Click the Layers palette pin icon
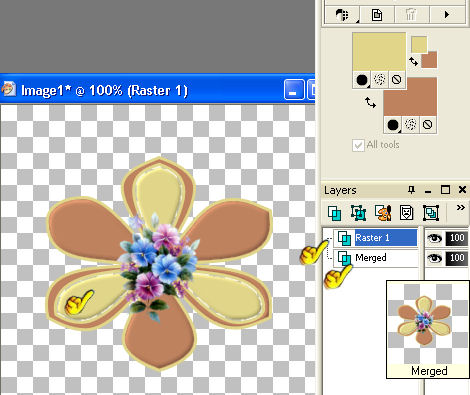Viewport: 470px width, 395px height. tap(412, 190)
